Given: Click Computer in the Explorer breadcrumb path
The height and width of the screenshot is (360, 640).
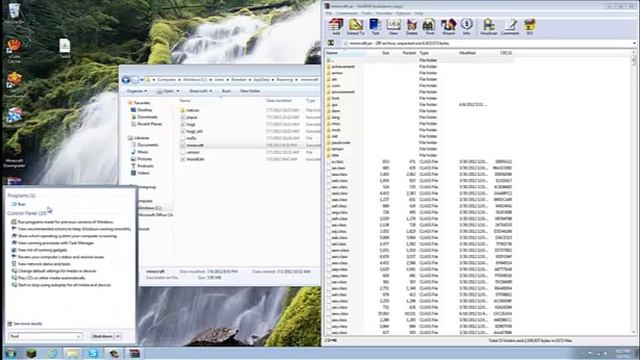Looking at the screenshot, I should pyautogui.click(x=167, y=80).
